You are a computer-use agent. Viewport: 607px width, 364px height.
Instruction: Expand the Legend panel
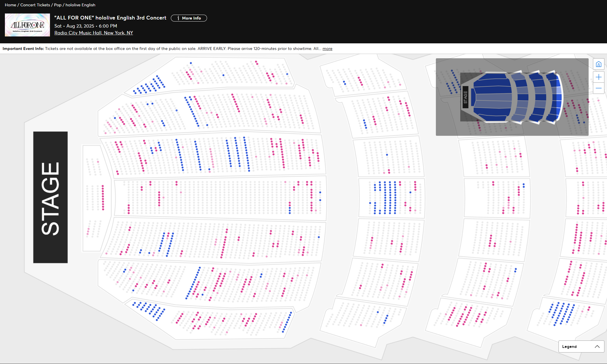click(x=581, y=346)
